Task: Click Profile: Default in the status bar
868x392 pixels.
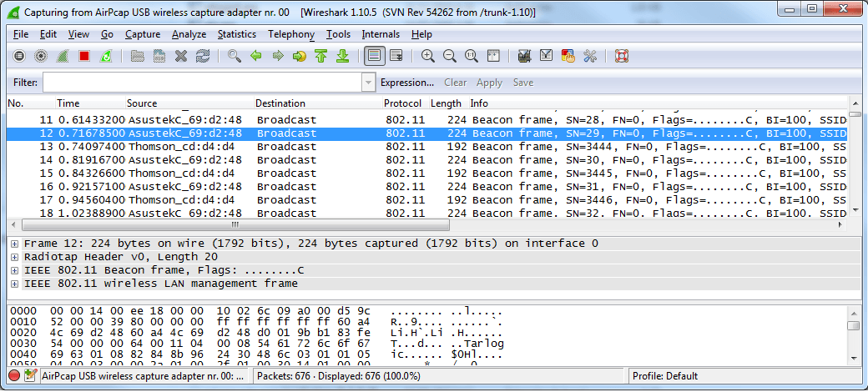Action: 665,376
